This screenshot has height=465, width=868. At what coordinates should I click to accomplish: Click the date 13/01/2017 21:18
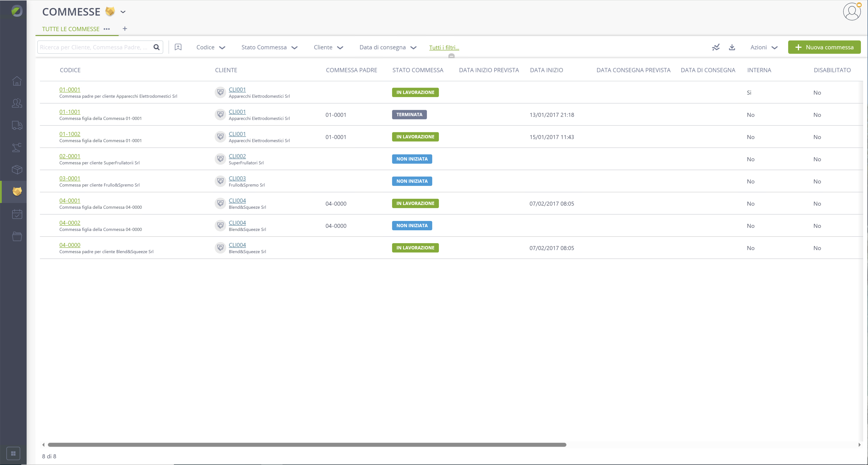click(552, 115)
